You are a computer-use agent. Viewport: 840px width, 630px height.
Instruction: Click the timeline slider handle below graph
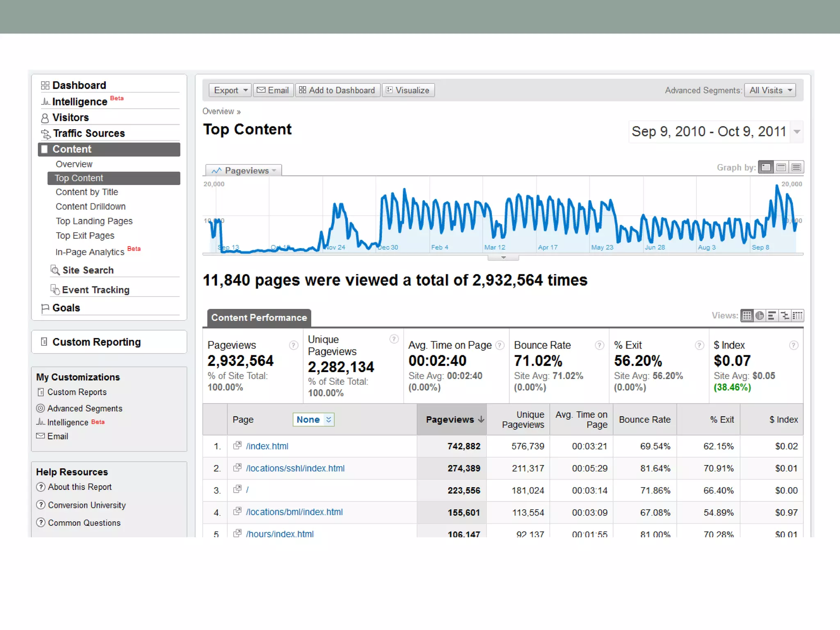tap(503, 258)
